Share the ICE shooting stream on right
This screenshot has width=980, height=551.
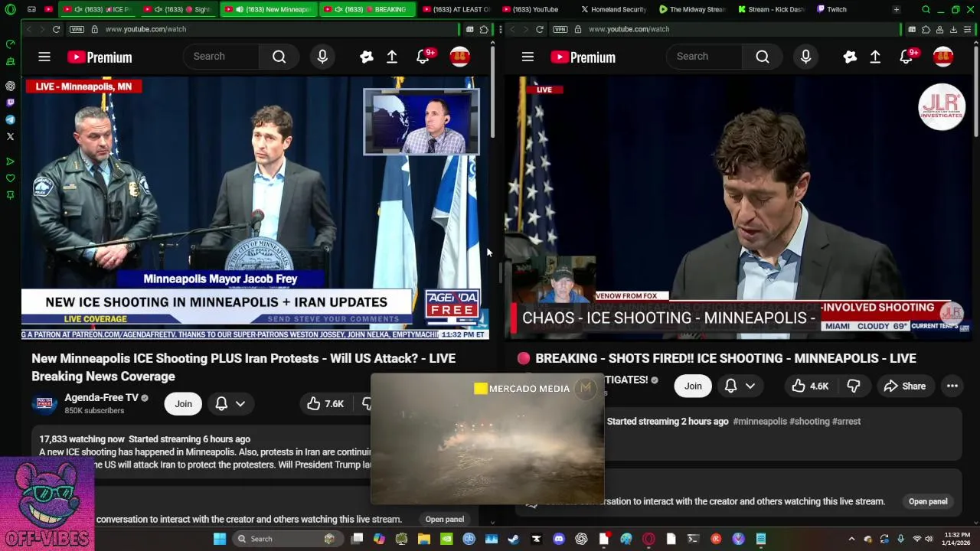[x=904, y=386]
